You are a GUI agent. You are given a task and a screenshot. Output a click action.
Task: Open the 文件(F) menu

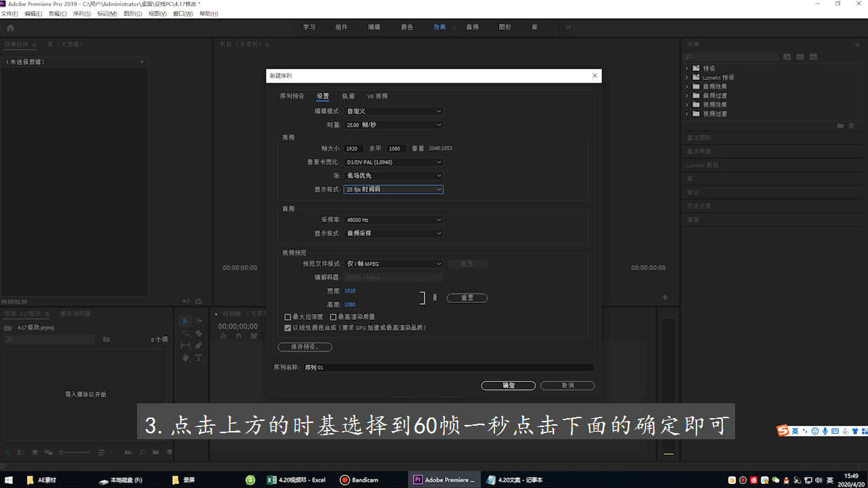[x=9, y=14]
